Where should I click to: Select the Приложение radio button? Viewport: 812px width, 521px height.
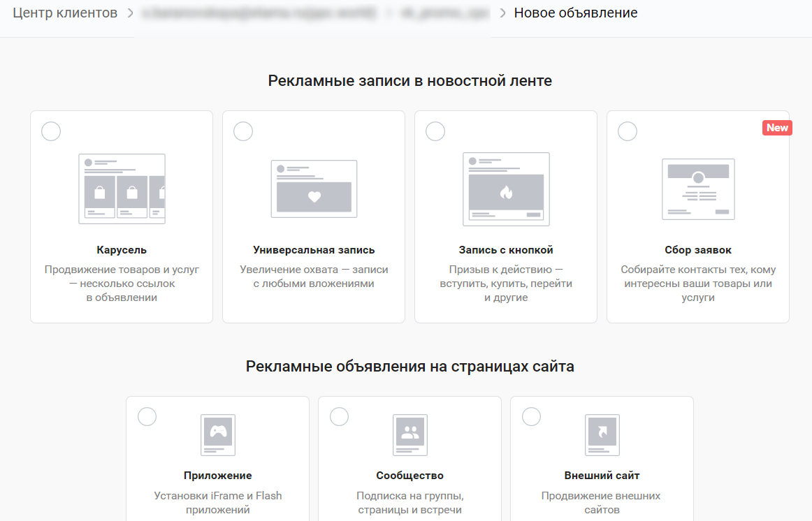(x=147, y=416)
